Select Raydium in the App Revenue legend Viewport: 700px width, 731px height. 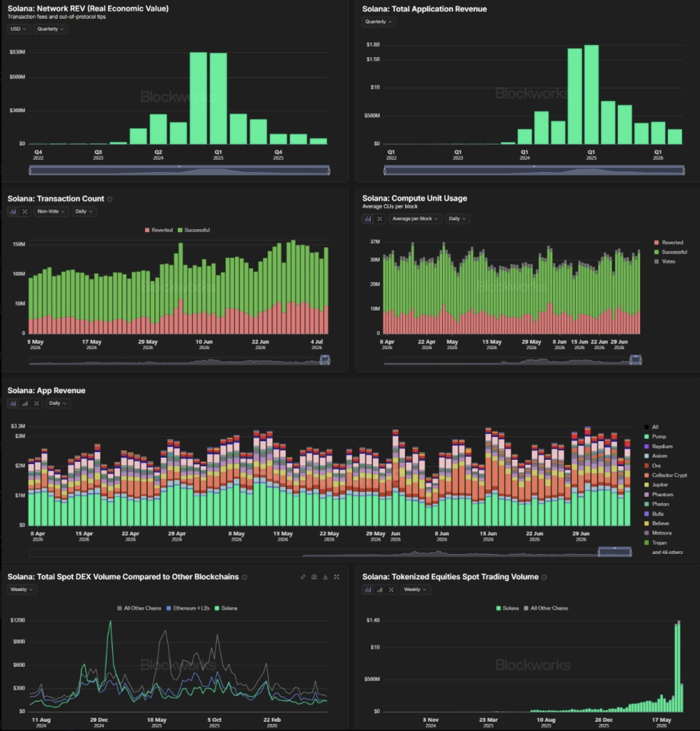click(x=659, y=447)
